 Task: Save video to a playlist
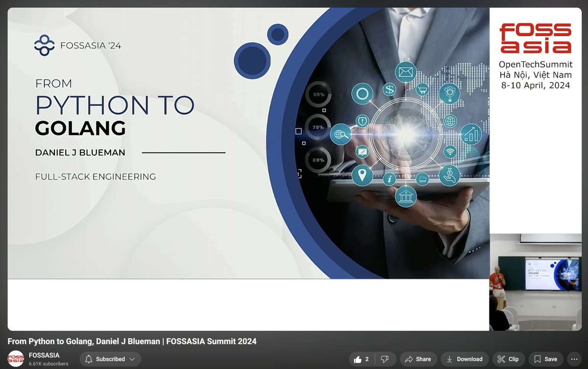coord(545,359)
